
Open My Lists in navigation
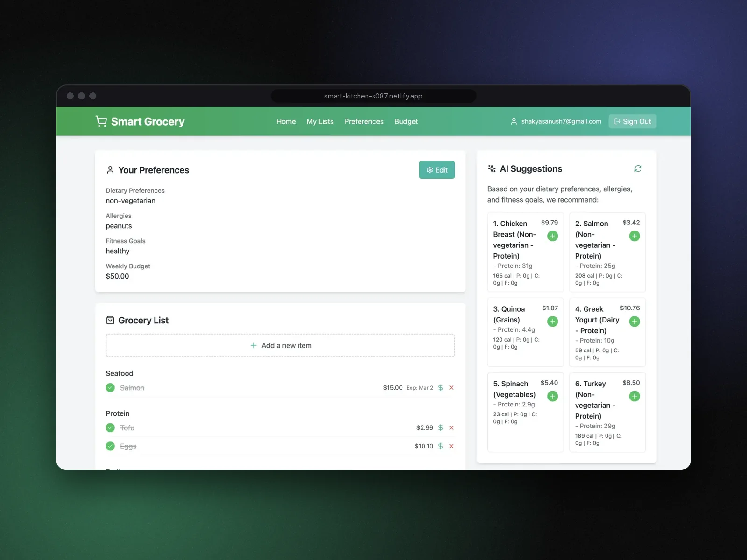click(x=320, y=121)
